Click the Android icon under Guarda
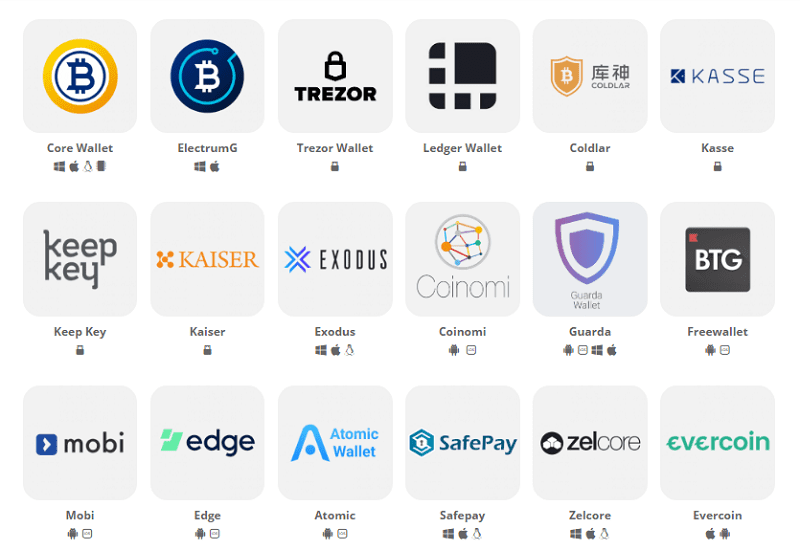This screenshot has width=800, height=550. (x=568, y=350)
